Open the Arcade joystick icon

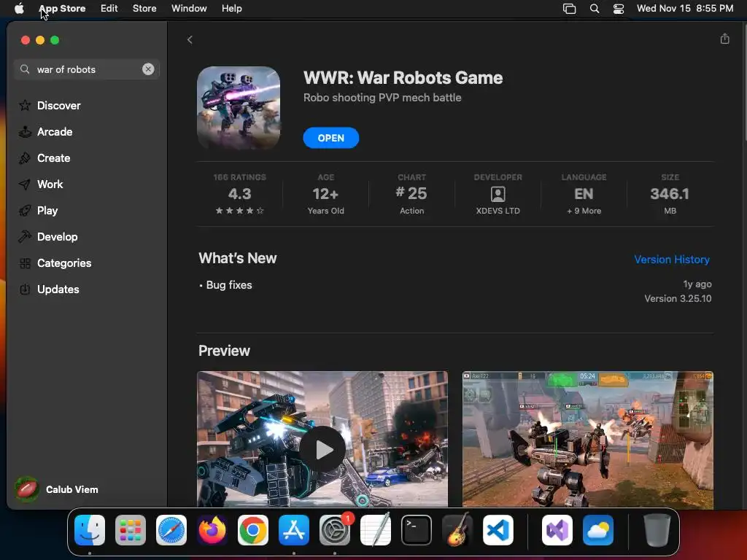[x=25, y=132]
